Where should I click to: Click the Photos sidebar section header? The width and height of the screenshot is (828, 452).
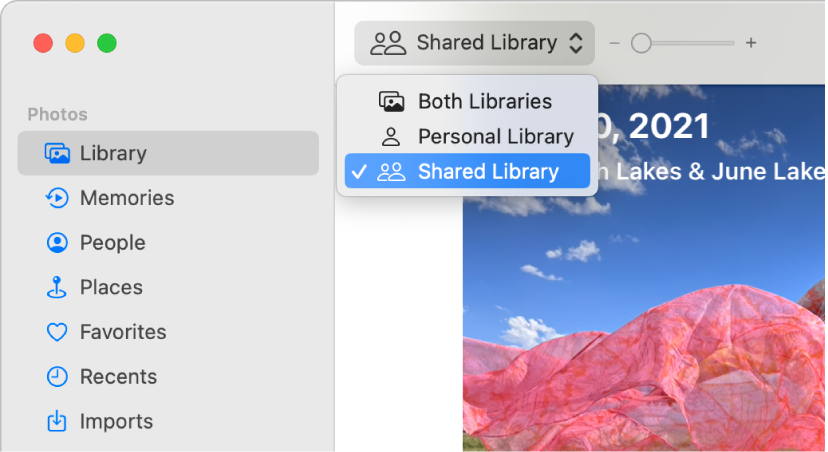coord(57,115)
